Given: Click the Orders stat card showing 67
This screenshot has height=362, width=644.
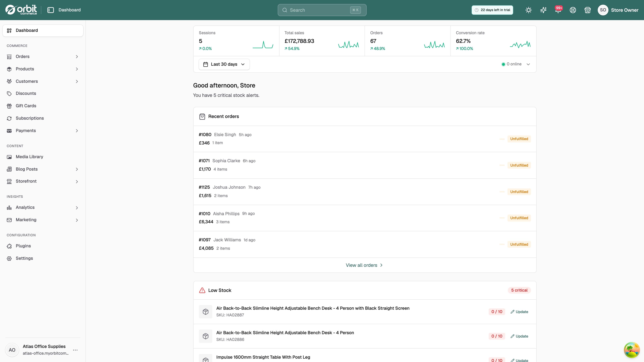Looking at the screenshot, I should [408, 41].
